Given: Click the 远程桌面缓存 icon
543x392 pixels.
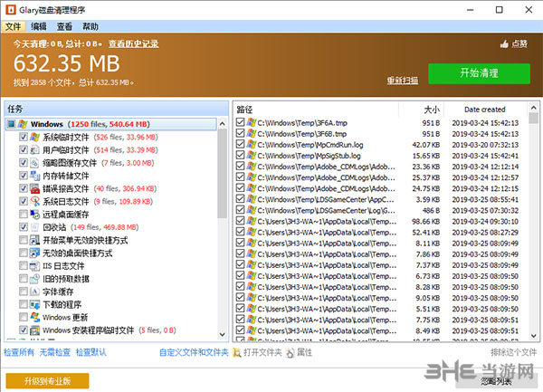Looking at the screenshot, I should click(x=34, y=214).
